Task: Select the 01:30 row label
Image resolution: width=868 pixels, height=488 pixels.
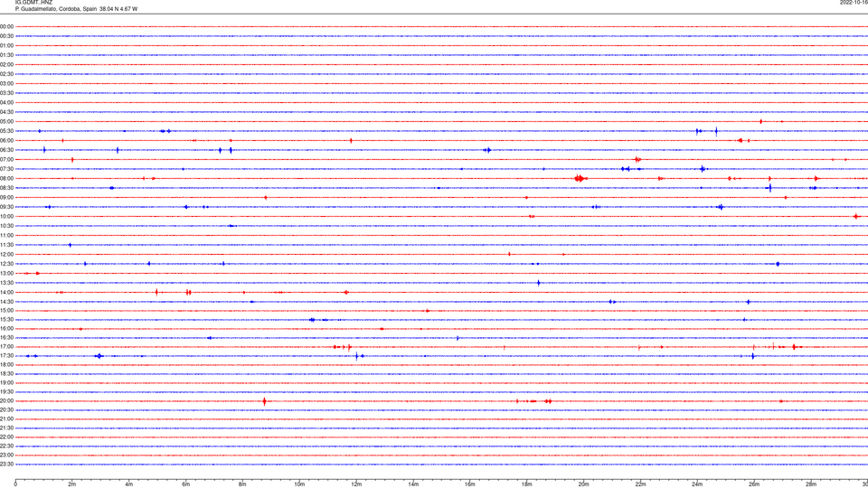Action: (x=6, y=55)
